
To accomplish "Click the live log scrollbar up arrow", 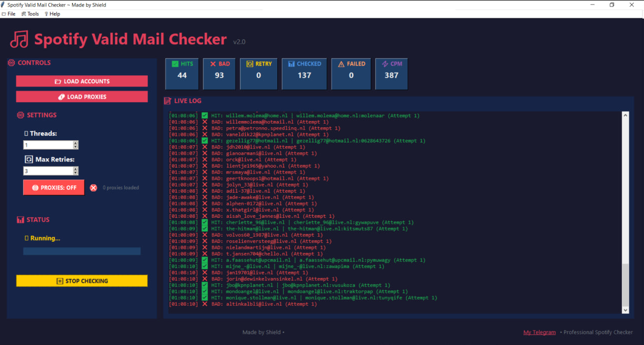I will (x=625, y=115).
